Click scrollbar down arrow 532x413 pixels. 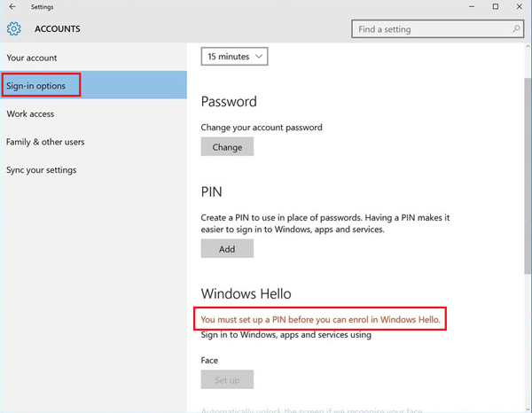click(x=528, y=409)
